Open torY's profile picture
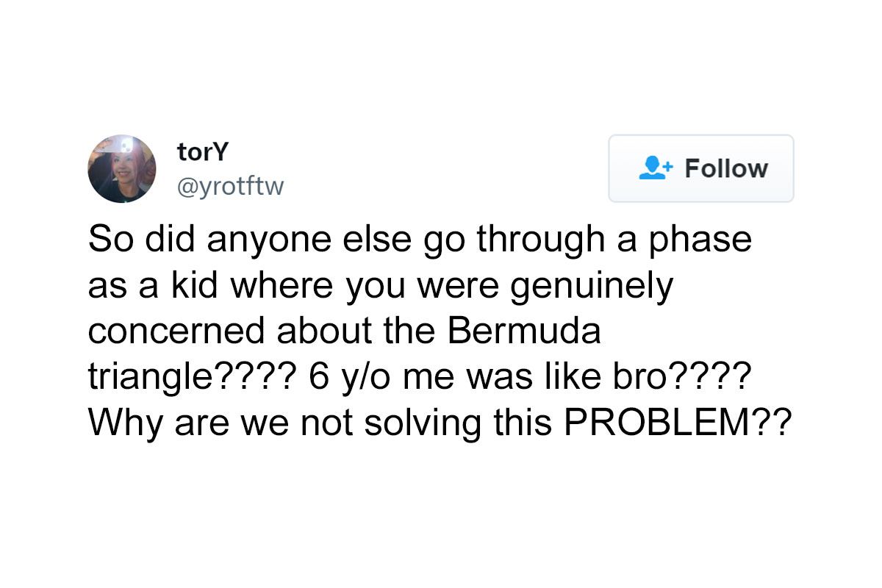 click(122, 168)
